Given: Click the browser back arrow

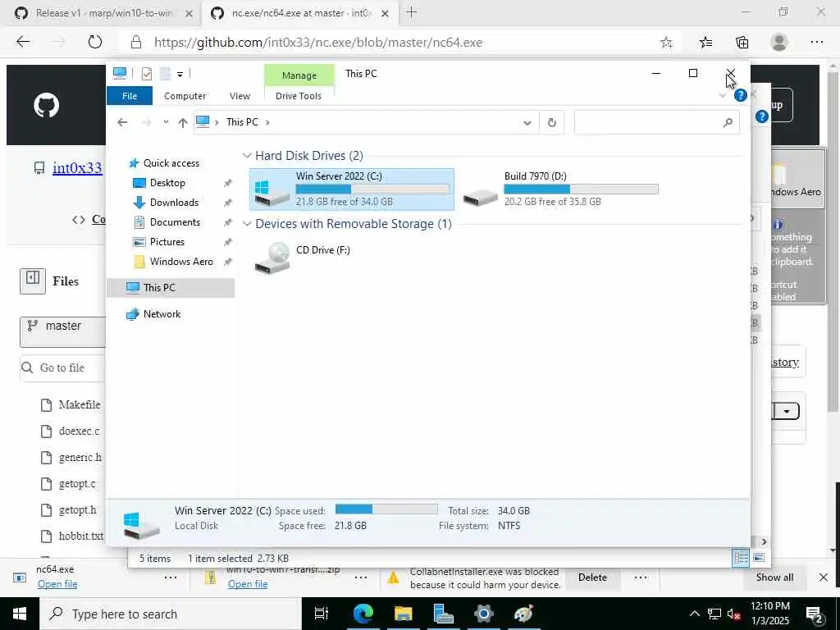Looking at the screenshot, I should click(23, 42).
